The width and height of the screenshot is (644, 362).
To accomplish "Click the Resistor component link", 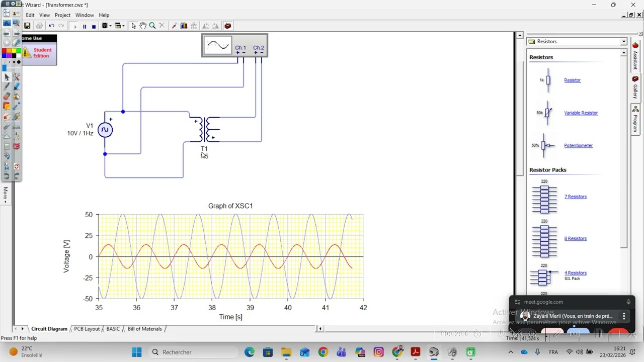I will (x=572, y=80).
